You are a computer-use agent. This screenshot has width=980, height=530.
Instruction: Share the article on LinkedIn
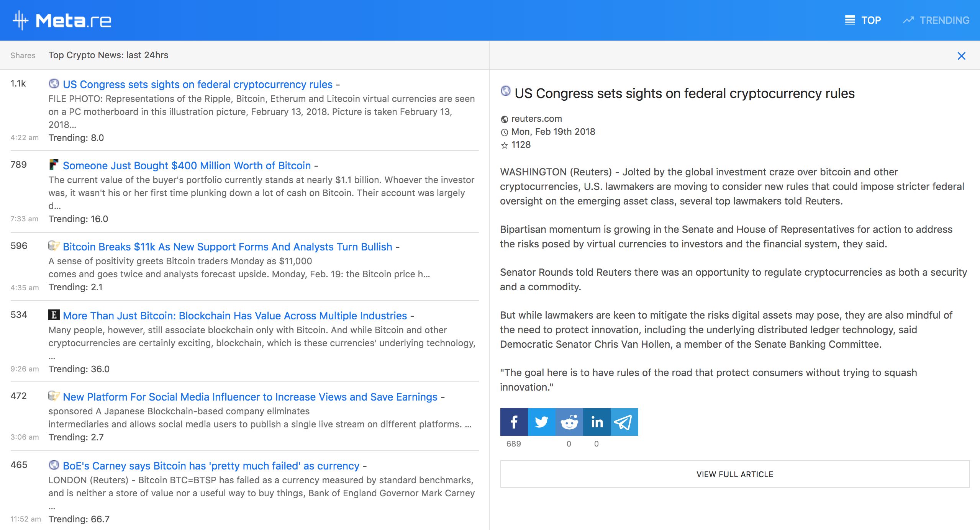pos(597,422)
